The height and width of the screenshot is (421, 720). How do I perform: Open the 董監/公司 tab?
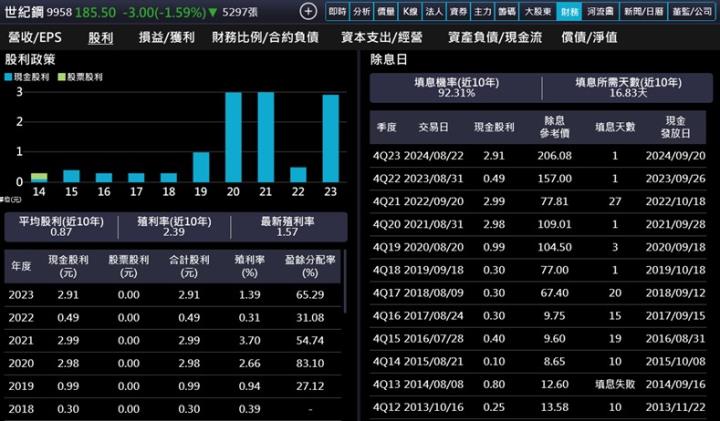coord(692,11)
